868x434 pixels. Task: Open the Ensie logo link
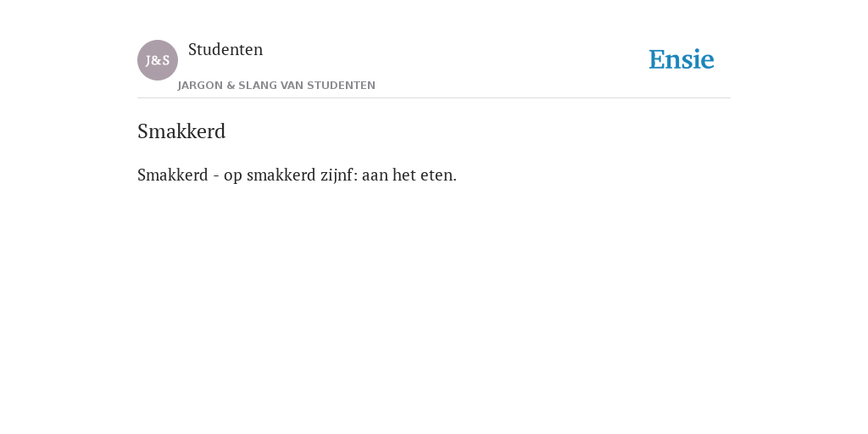coord(682,59)
